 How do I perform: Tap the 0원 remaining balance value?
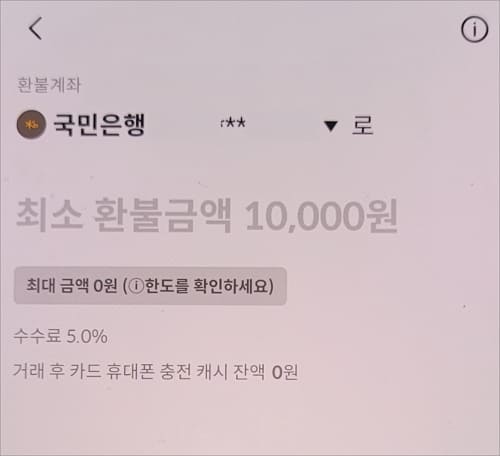pyautogui.click(x=285, y=372)
